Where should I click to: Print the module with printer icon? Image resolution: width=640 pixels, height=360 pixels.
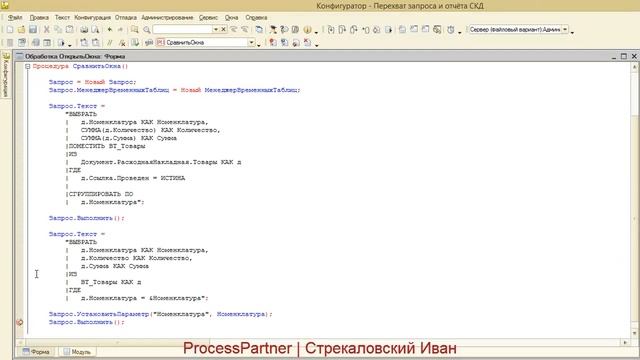[84, 29]
